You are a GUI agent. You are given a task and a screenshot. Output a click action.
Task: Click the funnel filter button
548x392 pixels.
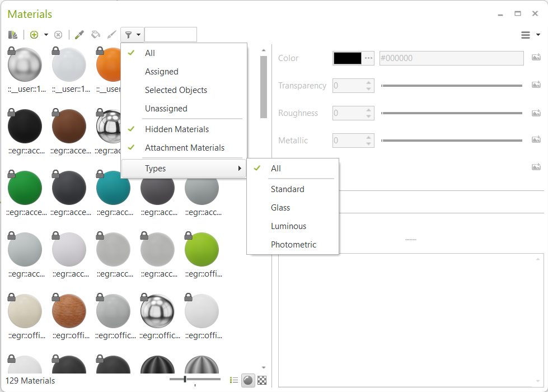coord(129,35)
